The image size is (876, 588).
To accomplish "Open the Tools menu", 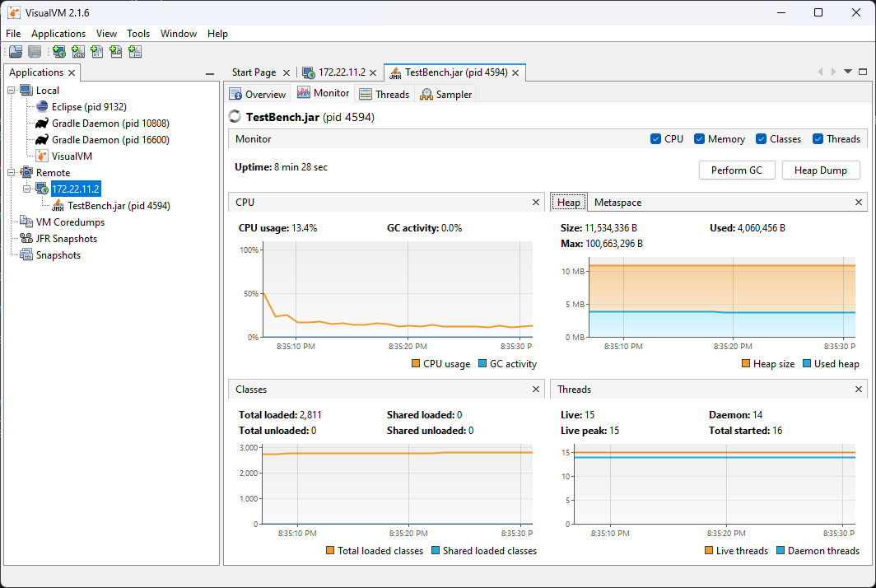I will 138,34.
